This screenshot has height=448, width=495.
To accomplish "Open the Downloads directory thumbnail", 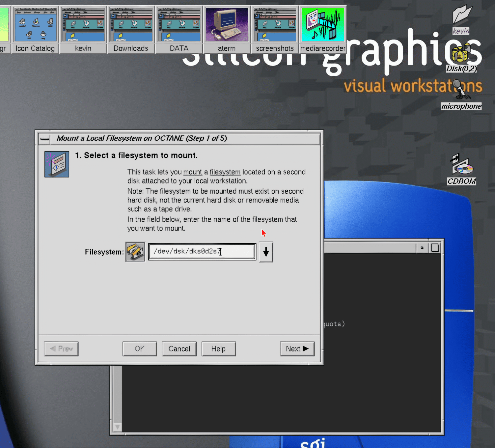I will point(131,29).
